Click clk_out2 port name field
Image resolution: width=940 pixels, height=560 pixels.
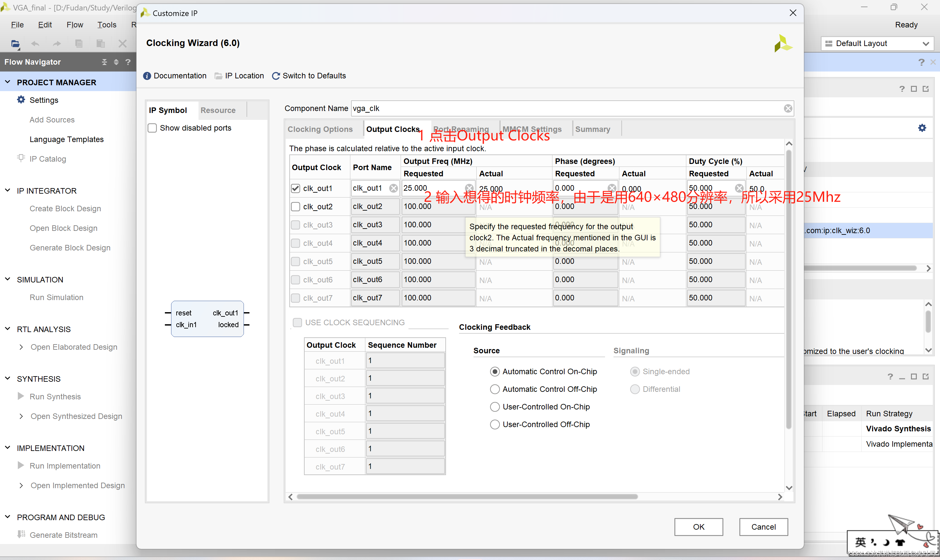pyautogui.click(x=375, y=206)
